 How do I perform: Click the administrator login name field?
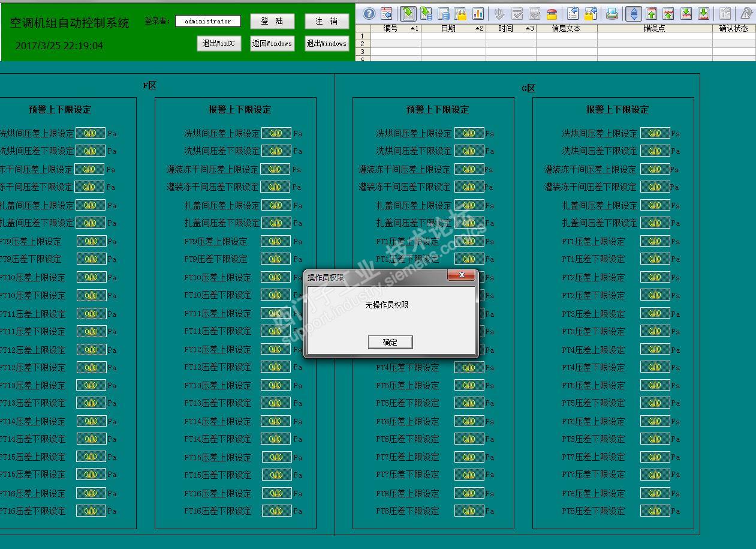click(x=208, y=22)
